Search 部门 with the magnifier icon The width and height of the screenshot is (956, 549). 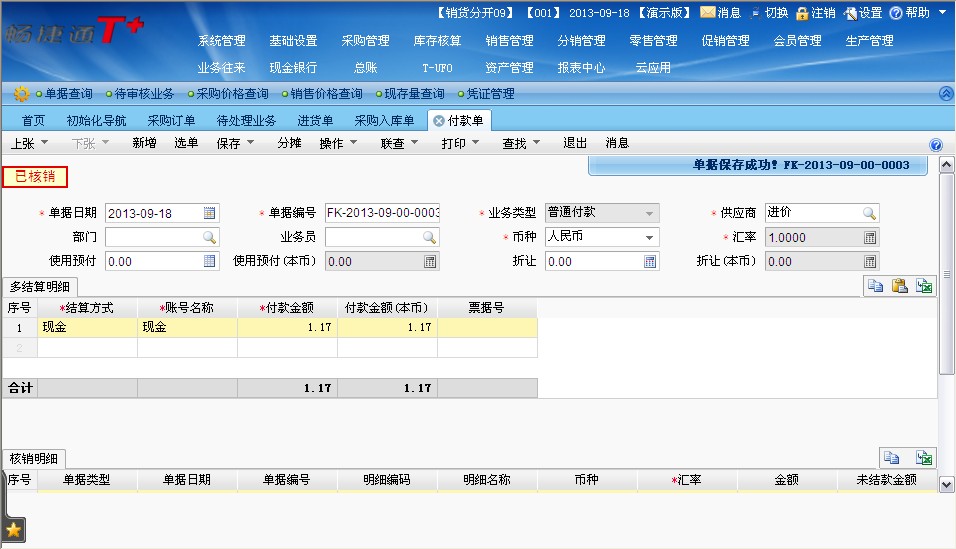(209, 237)
